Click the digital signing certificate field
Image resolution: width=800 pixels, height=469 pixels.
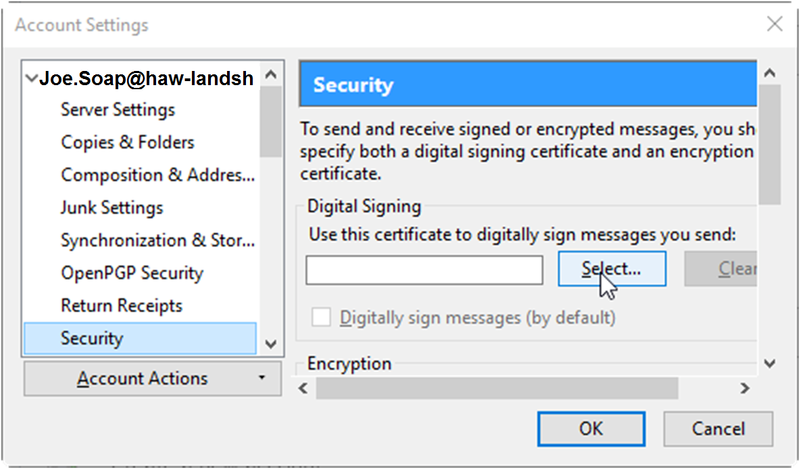[x=424, y=269]
